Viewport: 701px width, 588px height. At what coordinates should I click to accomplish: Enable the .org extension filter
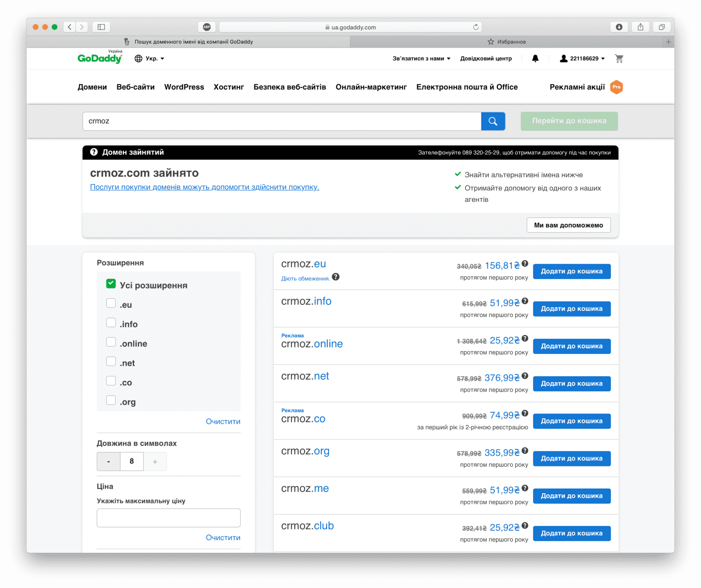point(111,401)
